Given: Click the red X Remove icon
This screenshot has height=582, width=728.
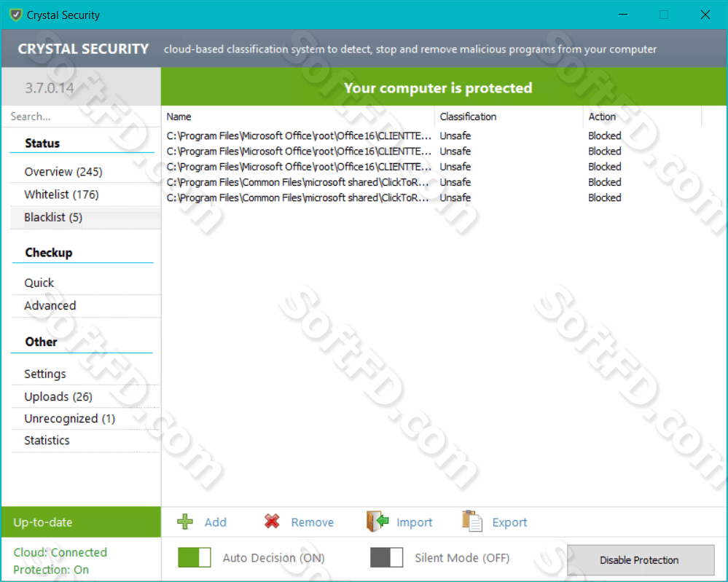Looking at the screenshot, I should tap(272, 522).
